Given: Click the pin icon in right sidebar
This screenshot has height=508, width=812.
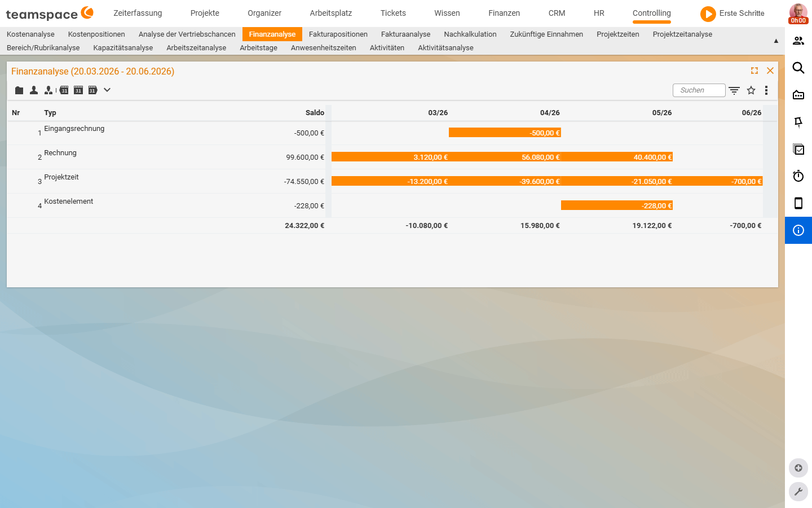Looking at the screenshot, I should (x=798, y=122).
